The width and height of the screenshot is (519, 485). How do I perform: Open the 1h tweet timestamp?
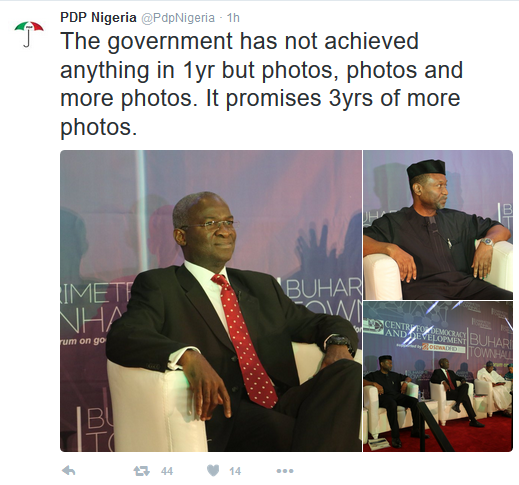[x=233, y=18]
